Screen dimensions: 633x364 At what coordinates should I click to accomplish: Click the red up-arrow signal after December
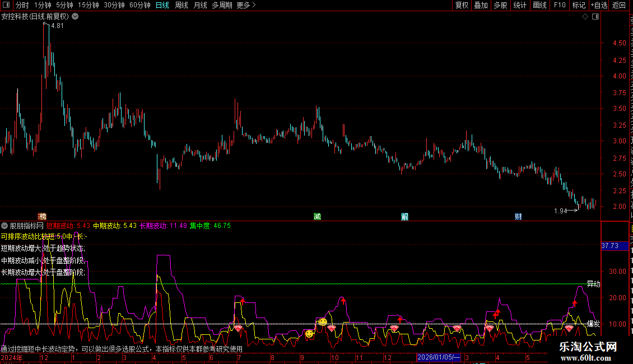tap(399, 320)
